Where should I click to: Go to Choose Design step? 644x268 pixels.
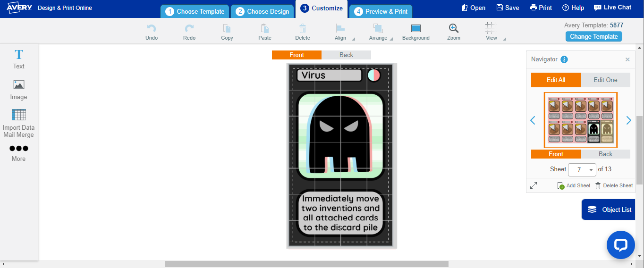click(x=263, y=11)
